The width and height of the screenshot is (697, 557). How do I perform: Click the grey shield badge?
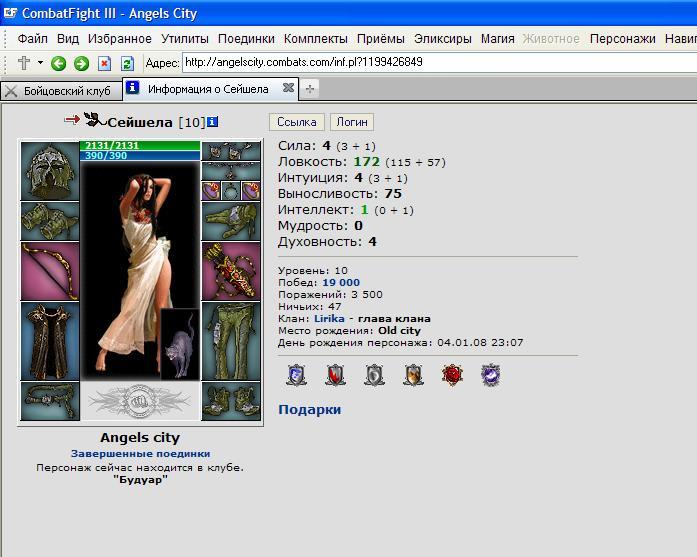point(374,375)
